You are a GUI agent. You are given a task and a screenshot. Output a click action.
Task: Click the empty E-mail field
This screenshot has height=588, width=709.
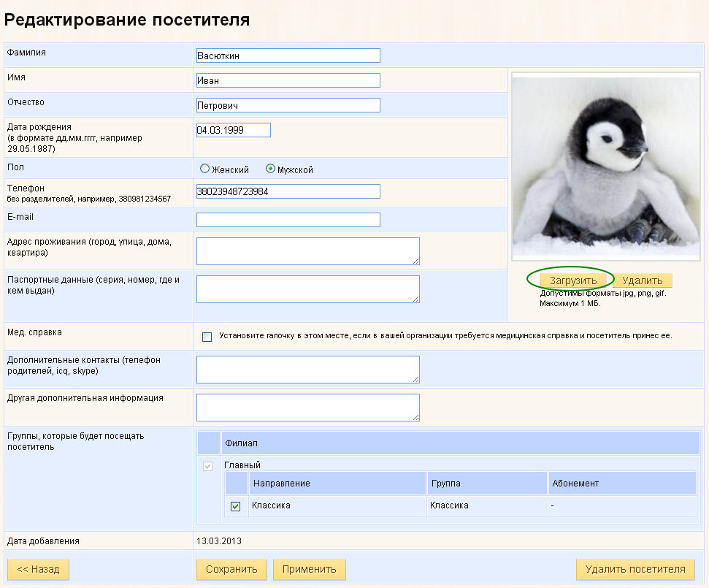288,220
